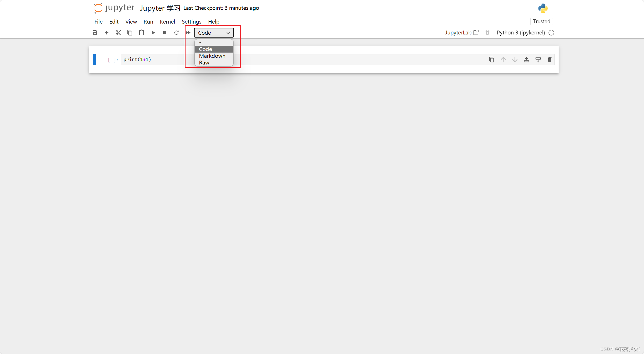Insert a cell below icon
644x354 pixels.
click(538, 60)
